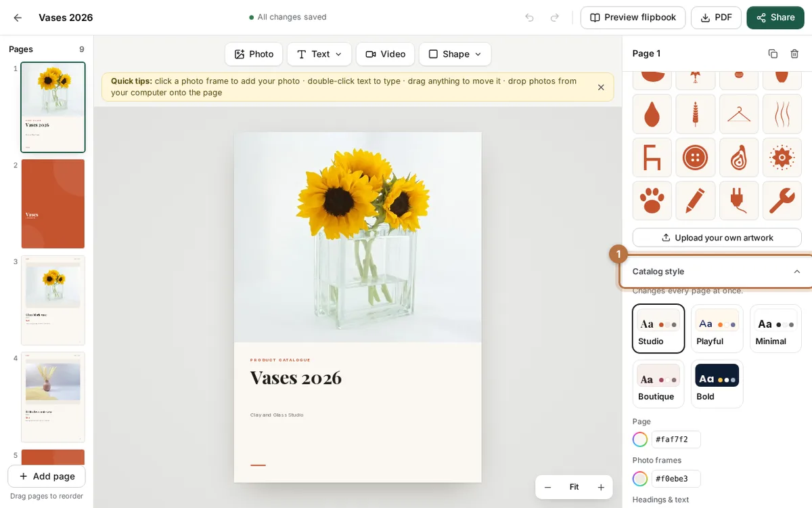Click the Fit zoom button
This screenshot has height=508, width=812.
point(574,487)
